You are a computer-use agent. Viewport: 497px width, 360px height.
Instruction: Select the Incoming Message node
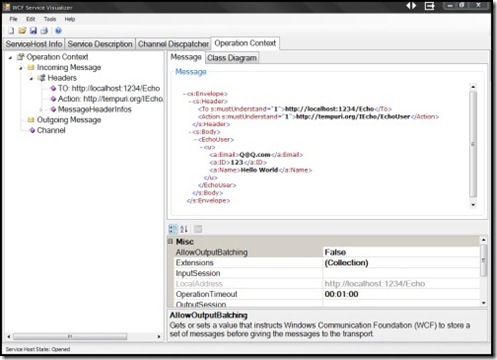pyautogui.click(x=69, y=67)
